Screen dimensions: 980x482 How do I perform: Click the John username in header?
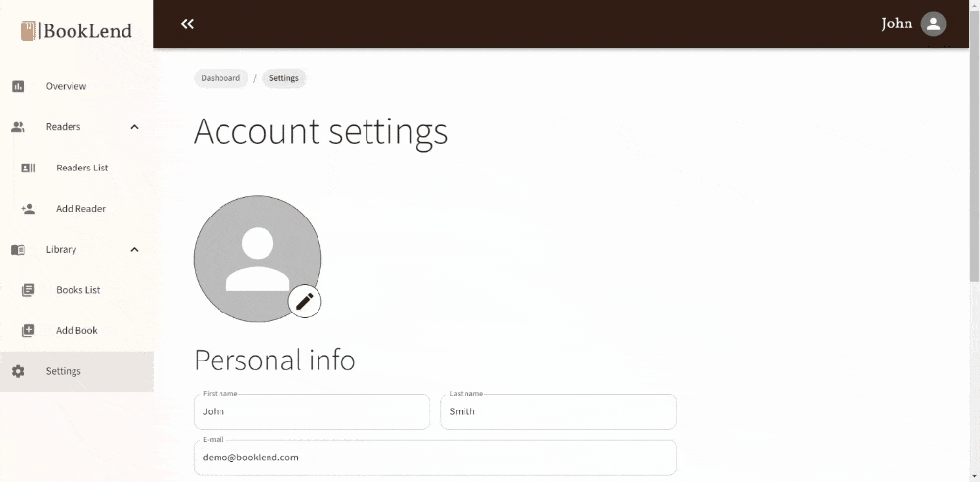(897, 24)
